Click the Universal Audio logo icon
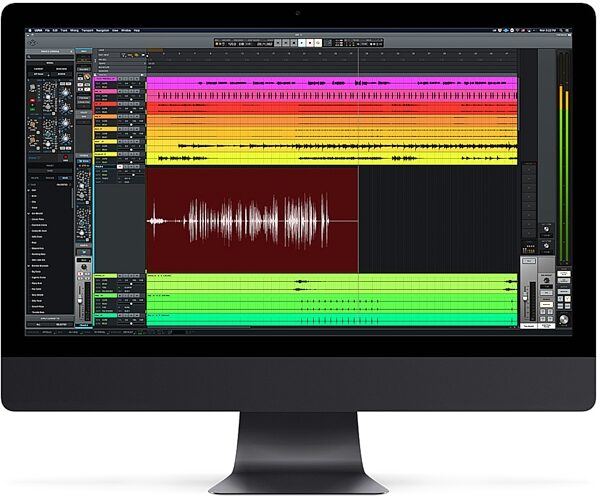The width and height of the screenshot is (600, 499). [34, 42]
